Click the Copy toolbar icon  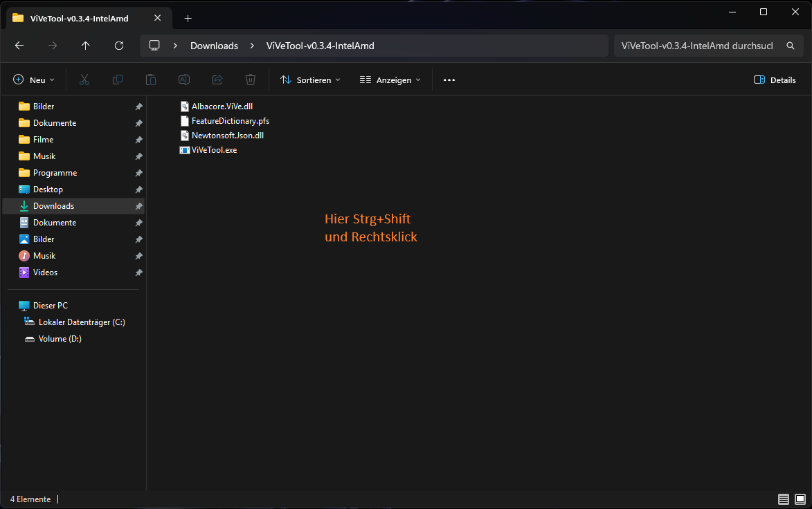click(118, 80)
